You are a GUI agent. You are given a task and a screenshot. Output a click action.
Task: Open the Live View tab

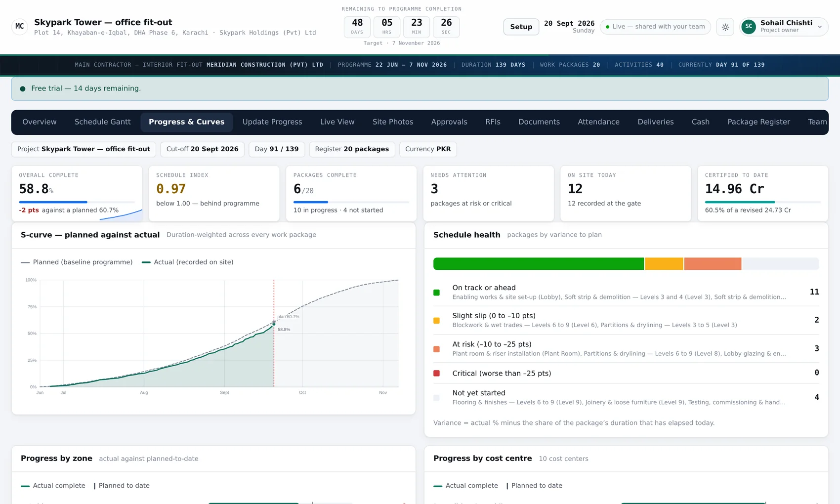coord(337,122)
